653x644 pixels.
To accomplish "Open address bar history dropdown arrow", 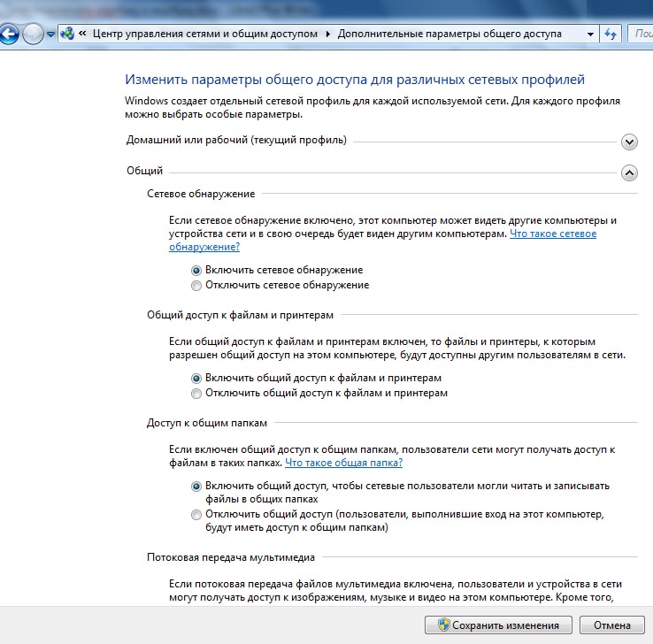I will pyautogui.click(x=590, y=34).
